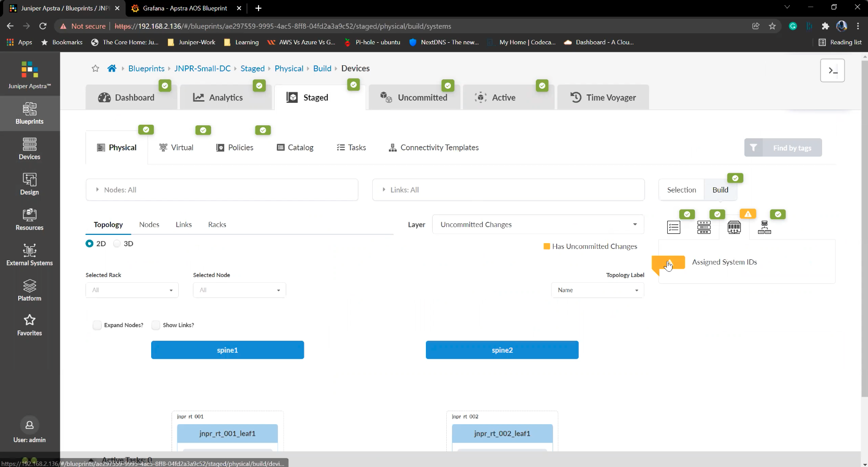
Task: Reload the browser page
Action: (43, 26)
